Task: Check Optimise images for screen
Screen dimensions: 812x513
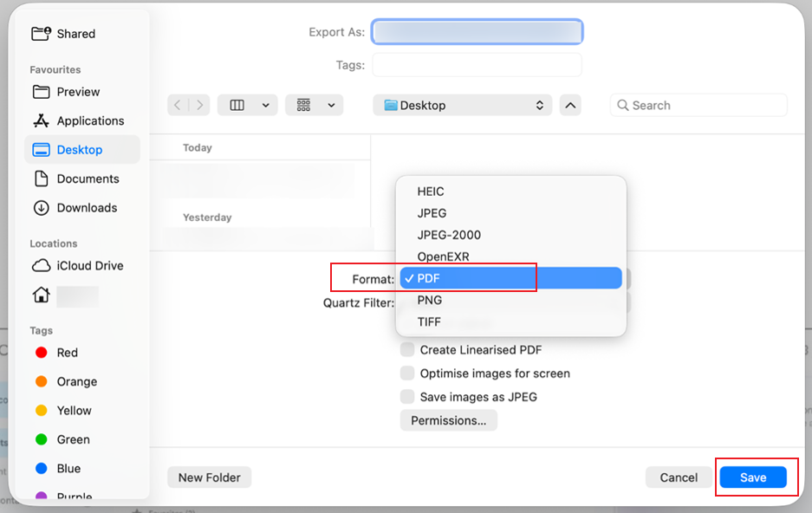Action: (x=406, y=373)
